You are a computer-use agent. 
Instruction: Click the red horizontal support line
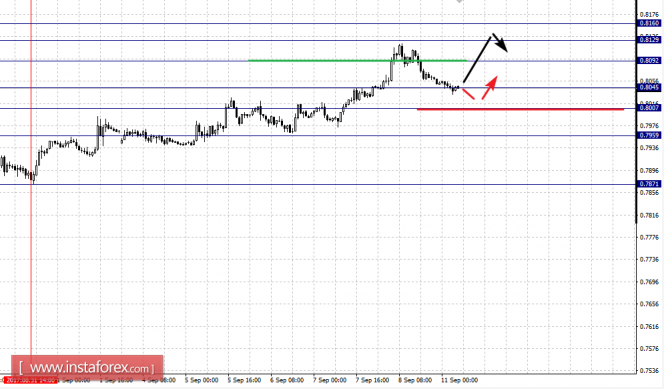pos(520,109)
